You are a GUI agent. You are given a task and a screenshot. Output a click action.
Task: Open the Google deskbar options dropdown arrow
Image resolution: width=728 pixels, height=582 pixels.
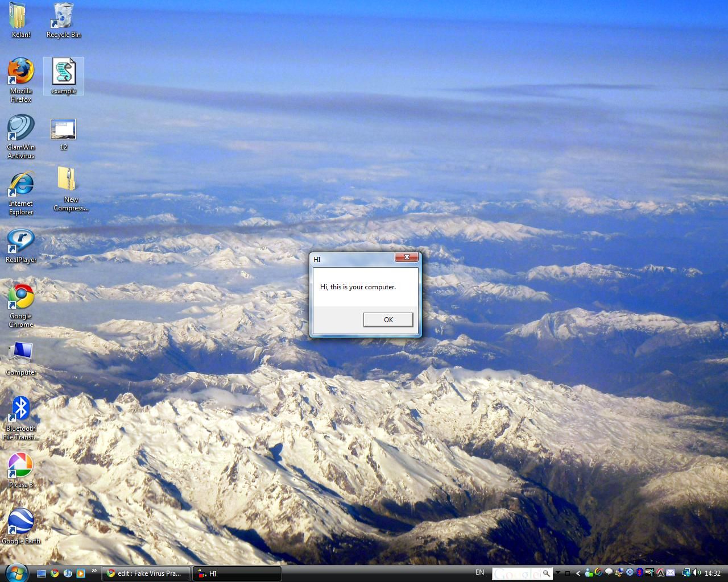click(x=558, y=573)
